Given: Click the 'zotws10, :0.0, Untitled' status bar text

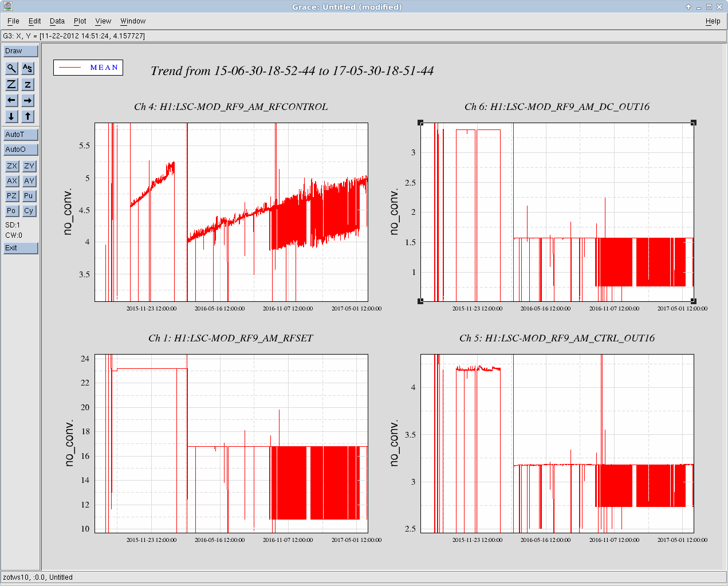Looking at the screenshot, I should (x=38, y=577).
